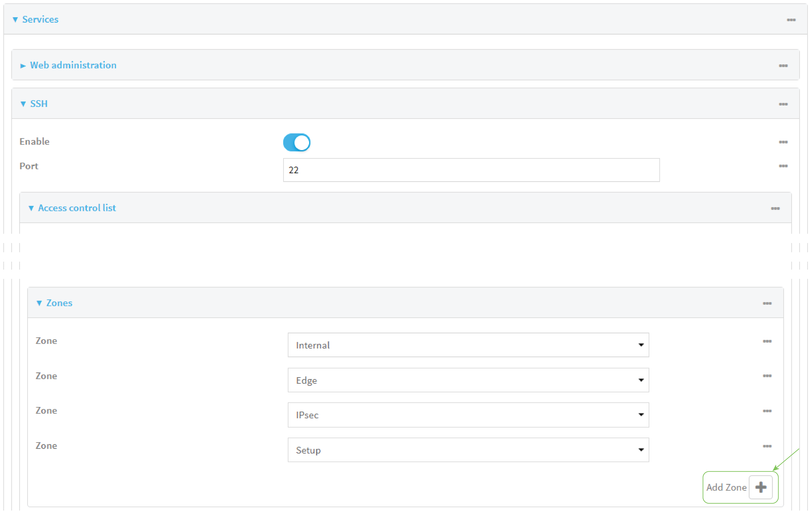Click Access control list ellipsis icon

point(775,209)
